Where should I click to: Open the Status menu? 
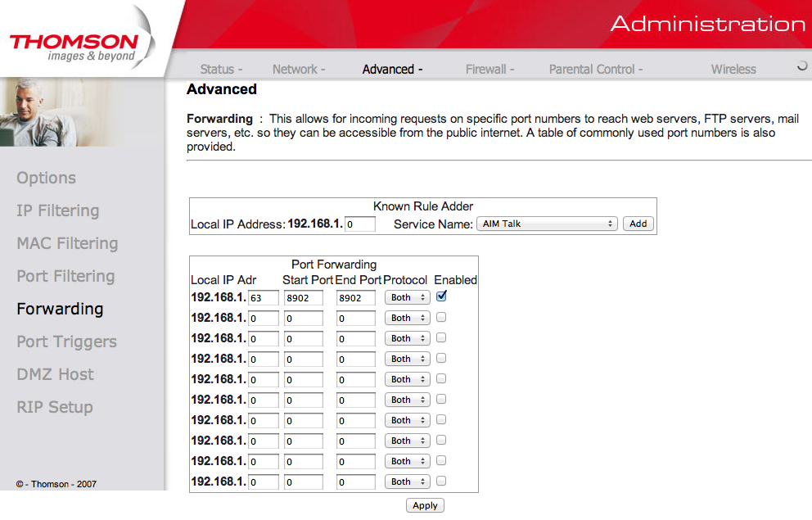(x=221, y=69)
